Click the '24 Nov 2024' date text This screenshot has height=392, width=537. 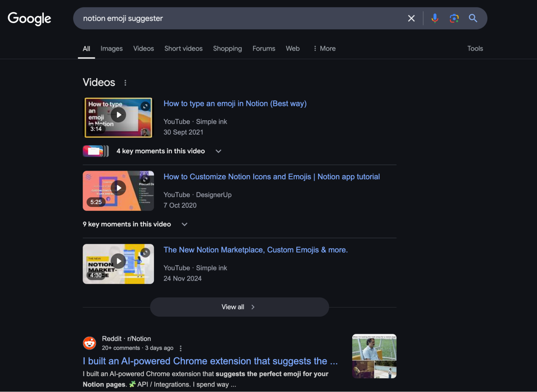tap(182, 279)
